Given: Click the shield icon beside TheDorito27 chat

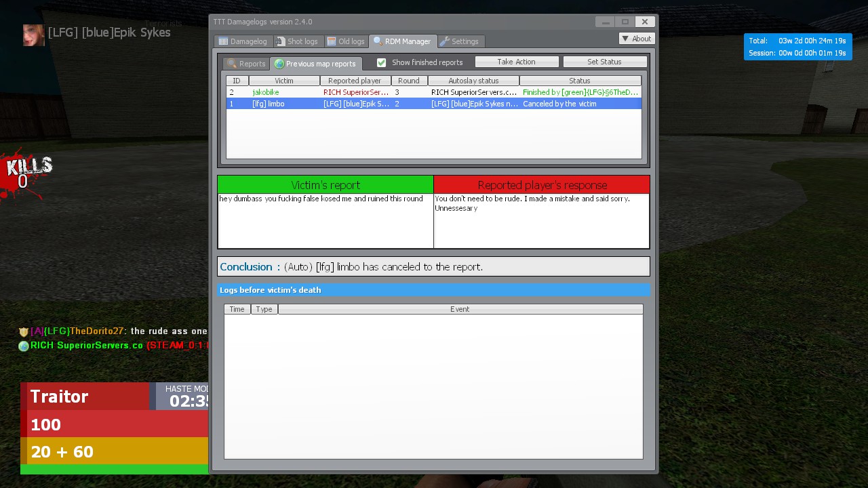Looking at the screenshot, I should pos(24,331).
